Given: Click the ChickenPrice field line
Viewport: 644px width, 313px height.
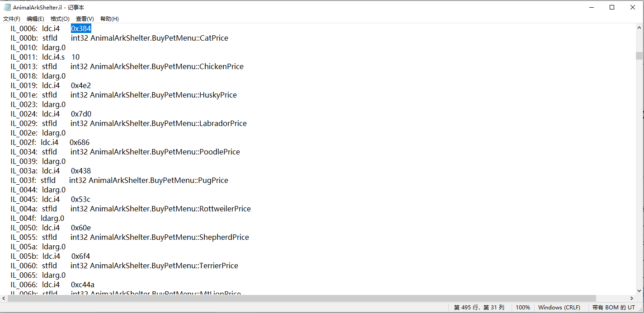Looking at the screenshot, I should click(x=127, y=66).
